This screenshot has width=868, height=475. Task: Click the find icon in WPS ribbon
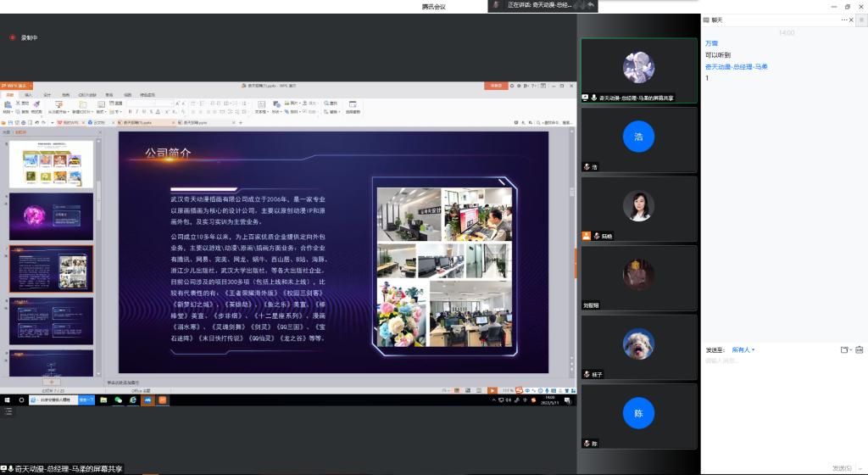[331, 103]
